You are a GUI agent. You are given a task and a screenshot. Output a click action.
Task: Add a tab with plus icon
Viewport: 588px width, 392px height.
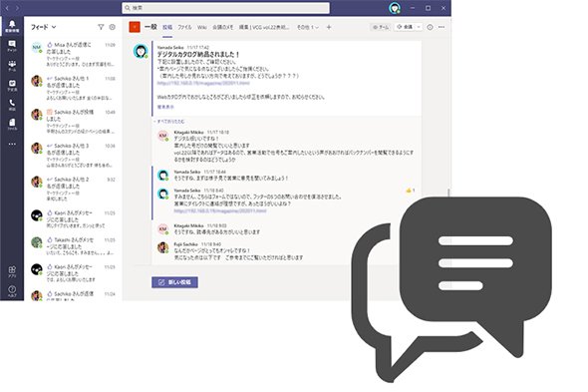coord(329,27)
